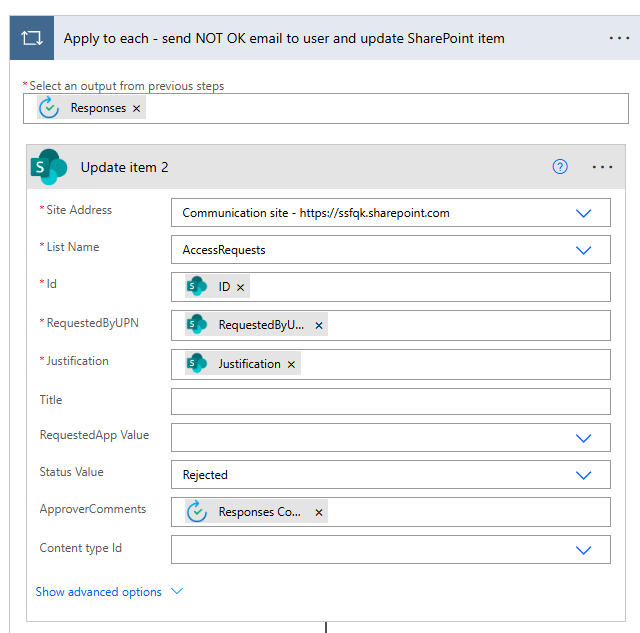The image size is (640, 633).
Task: Click empty area of the Id input field
Action: click(x=429, y=287)
